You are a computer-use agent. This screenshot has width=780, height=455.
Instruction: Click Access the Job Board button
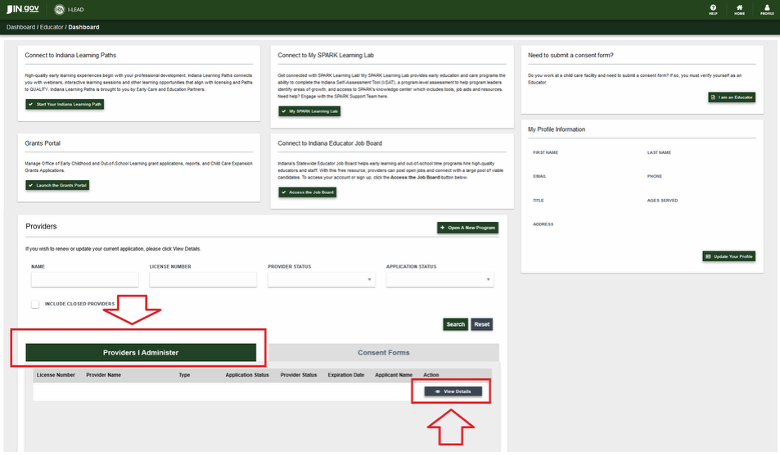pyautogui.click(x=306, y=192)
